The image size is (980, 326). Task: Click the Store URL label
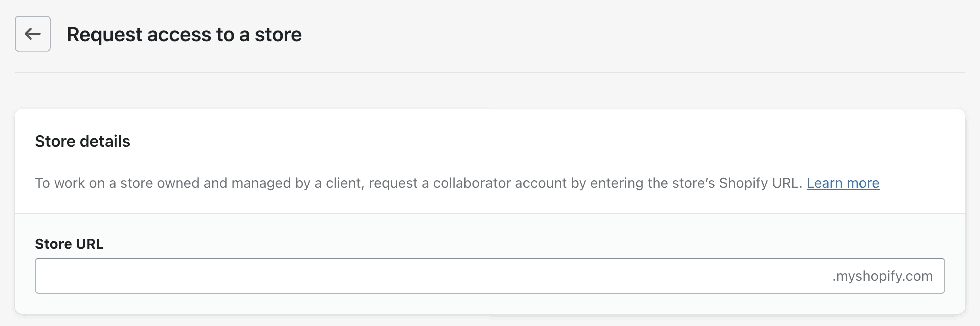click(x=69, y=244)
